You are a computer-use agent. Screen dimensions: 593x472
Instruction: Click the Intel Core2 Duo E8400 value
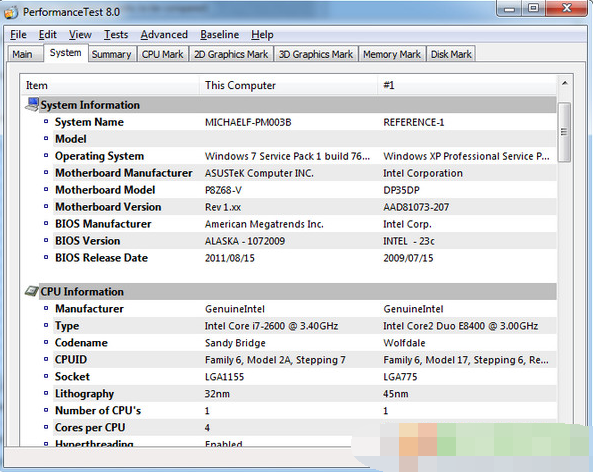tap(461, 326)
